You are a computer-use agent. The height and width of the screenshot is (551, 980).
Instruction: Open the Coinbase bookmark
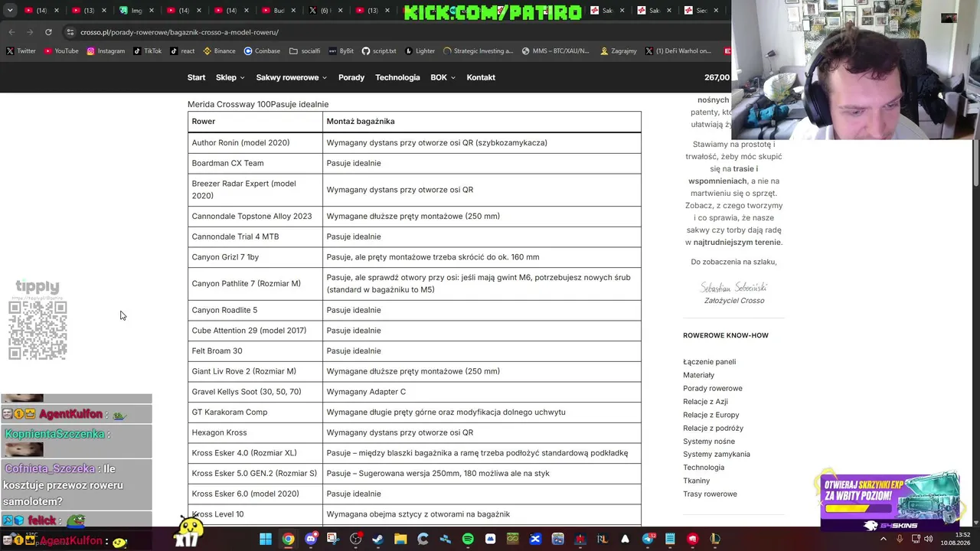tap(262, 51)
